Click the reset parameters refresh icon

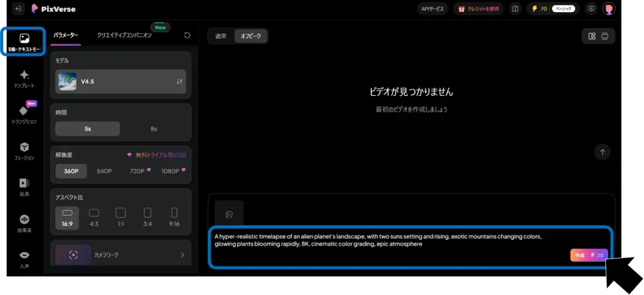click(187, 35)
